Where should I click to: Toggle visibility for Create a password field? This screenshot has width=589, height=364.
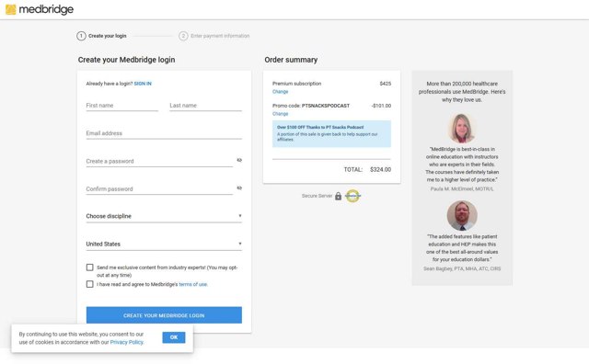239,160
